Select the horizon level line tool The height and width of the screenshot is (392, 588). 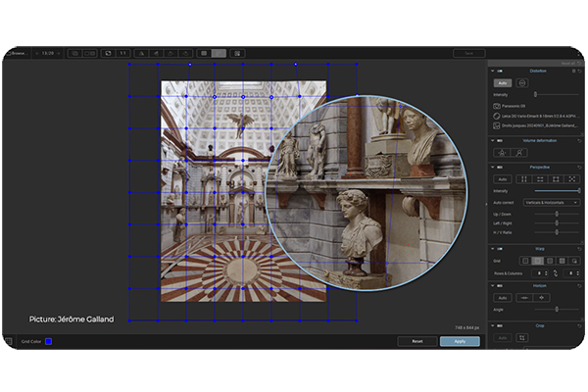click(524, 298)
